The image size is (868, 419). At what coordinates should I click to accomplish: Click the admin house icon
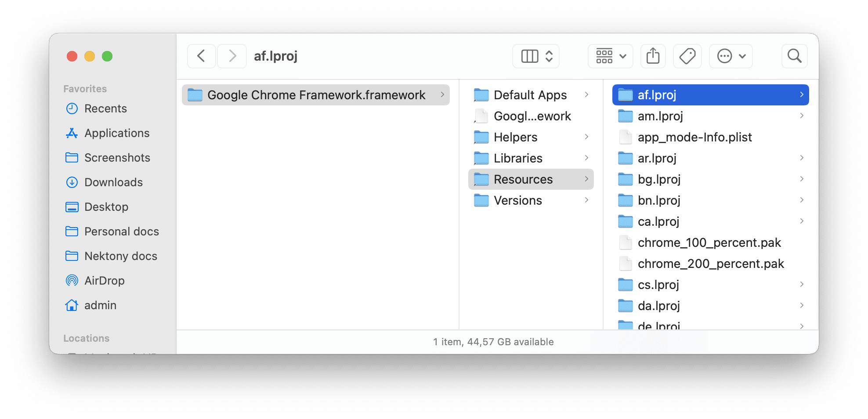pos(72,305)
